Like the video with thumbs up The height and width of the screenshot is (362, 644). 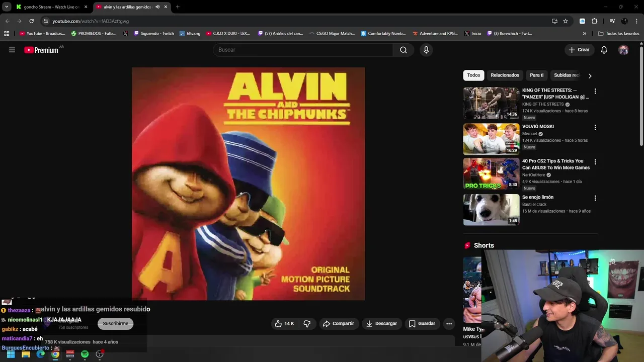[284, 324]
